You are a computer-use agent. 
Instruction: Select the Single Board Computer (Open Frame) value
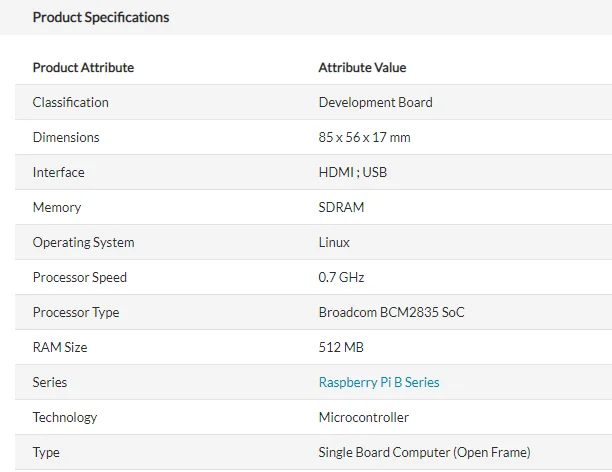424,452
